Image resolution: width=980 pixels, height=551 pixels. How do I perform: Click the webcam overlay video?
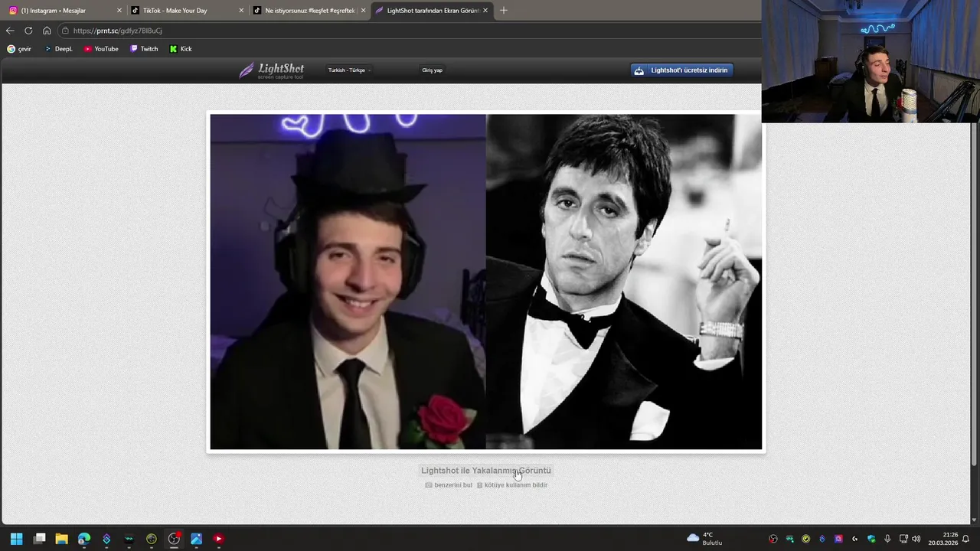point(871,61)
